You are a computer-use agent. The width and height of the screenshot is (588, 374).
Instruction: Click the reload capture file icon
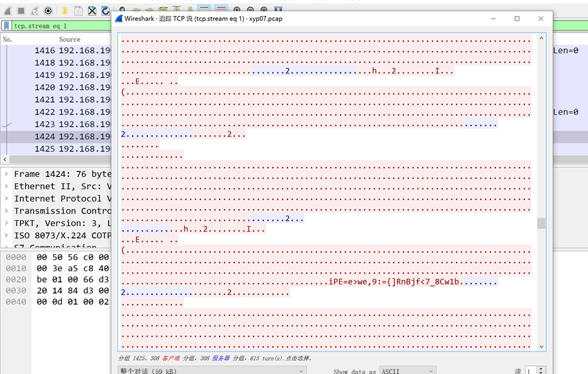(105, 11)
